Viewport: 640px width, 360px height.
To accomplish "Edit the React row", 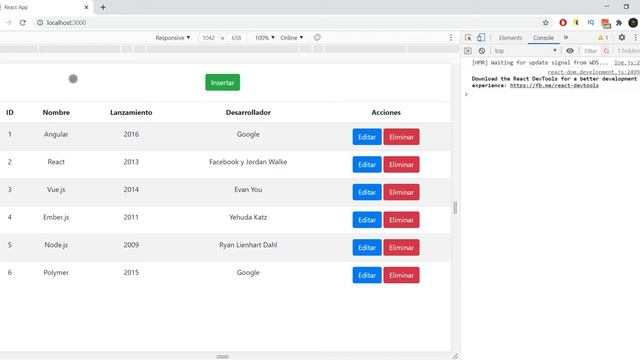I will pyautogui.click(x=367, y=164).
